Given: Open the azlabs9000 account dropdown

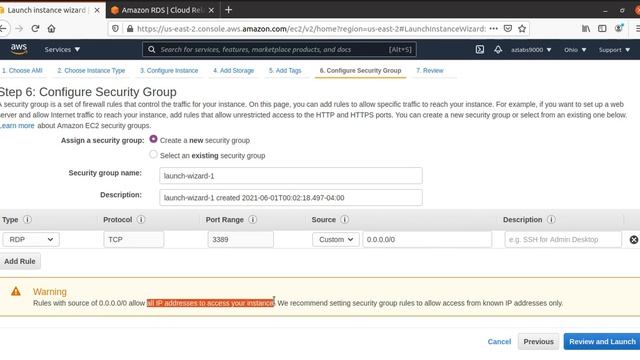Looking at the screenshot, I should [531, 50].
